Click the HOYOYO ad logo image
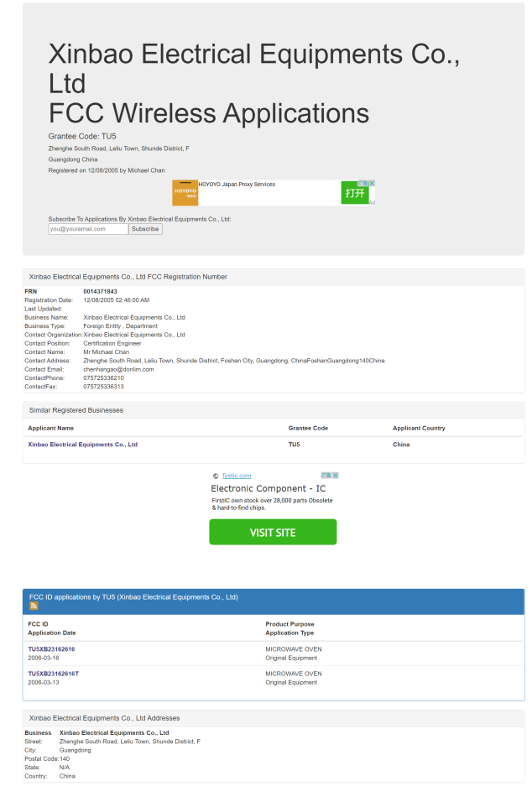This screenshot has width=532, height=786. pos(185,193)
